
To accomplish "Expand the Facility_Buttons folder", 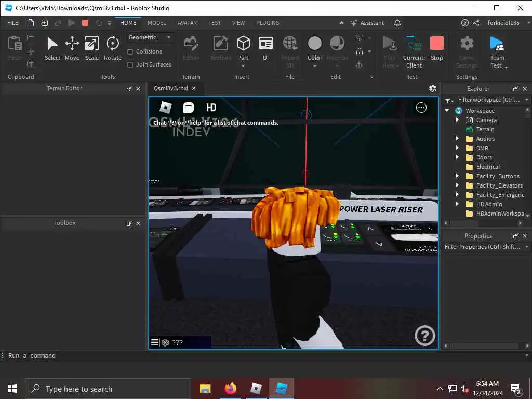I will tap(457, 176).
